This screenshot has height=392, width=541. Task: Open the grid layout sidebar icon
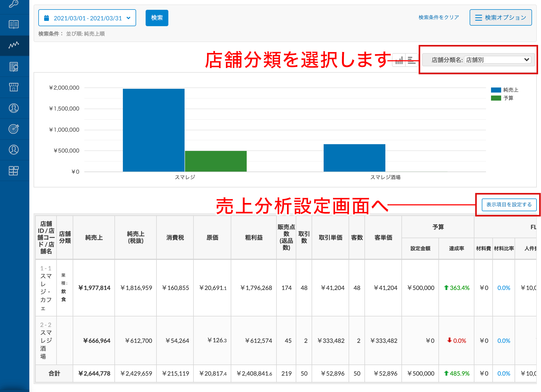[13, 170]
